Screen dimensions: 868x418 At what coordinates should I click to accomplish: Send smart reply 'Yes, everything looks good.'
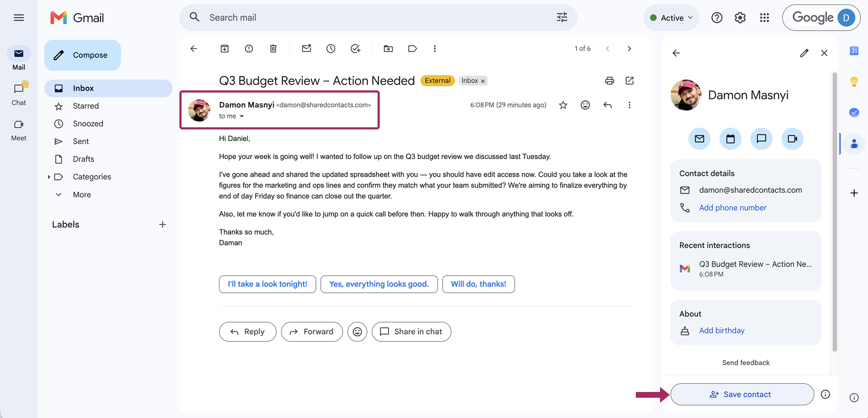point(379,284)
